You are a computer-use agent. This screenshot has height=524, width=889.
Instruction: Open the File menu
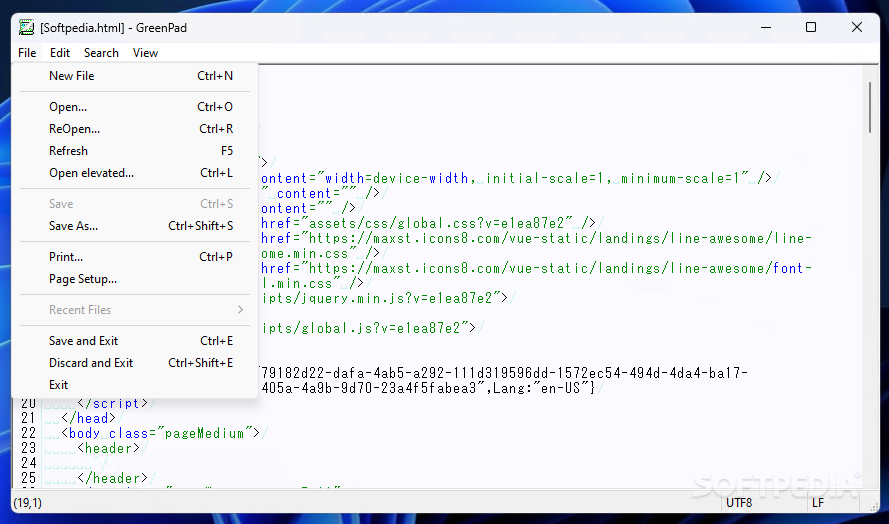27,53
